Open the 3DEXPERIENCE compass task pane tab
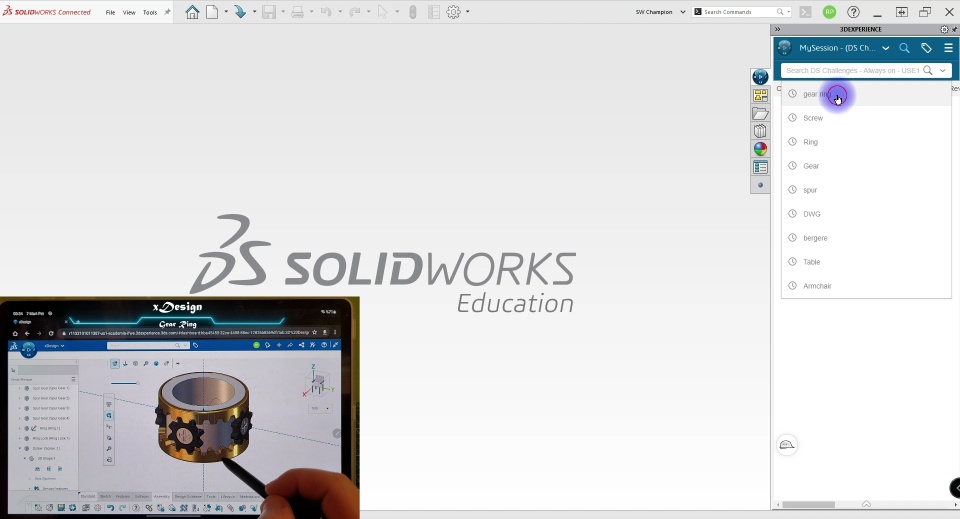Screen dimensions: 960x519 (x=760, y=77)
